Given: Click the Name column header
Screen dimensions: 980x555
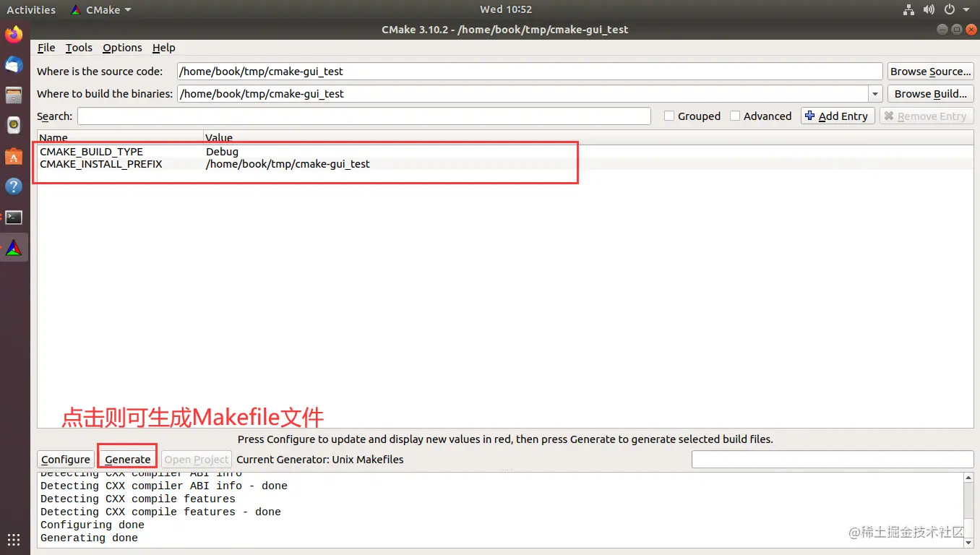Looking at the screenshot, I should pyautogui.click(x=120, y=137).
